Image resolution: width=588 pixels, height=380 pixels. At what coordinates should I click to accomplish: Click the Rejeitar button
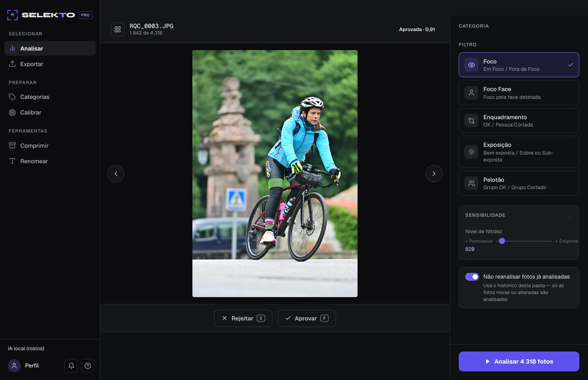tap(243, 318)
